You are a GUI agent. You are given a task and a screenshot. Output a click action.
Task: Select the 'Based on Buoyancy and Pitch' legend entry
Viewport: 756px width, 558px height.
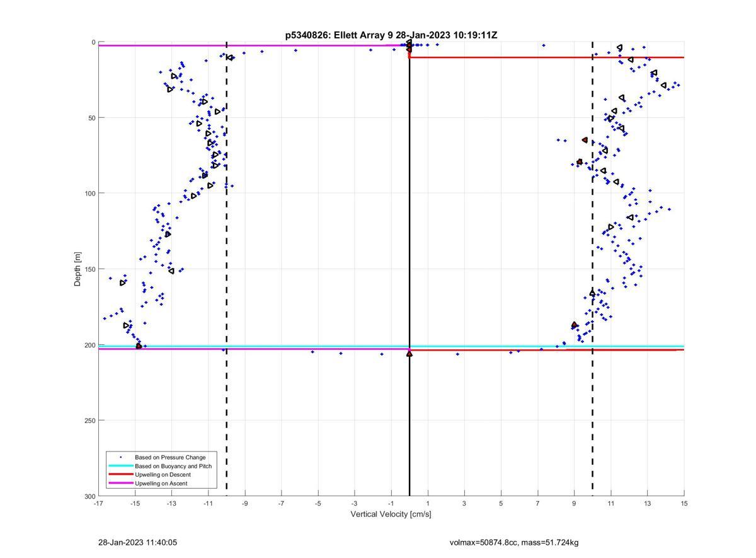173,466
